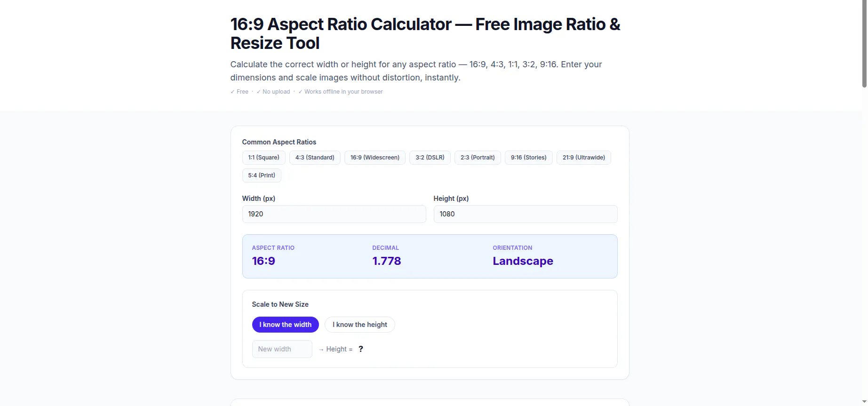Click the Landscape orientation result

pyautogui.click(x=523, y=261)
